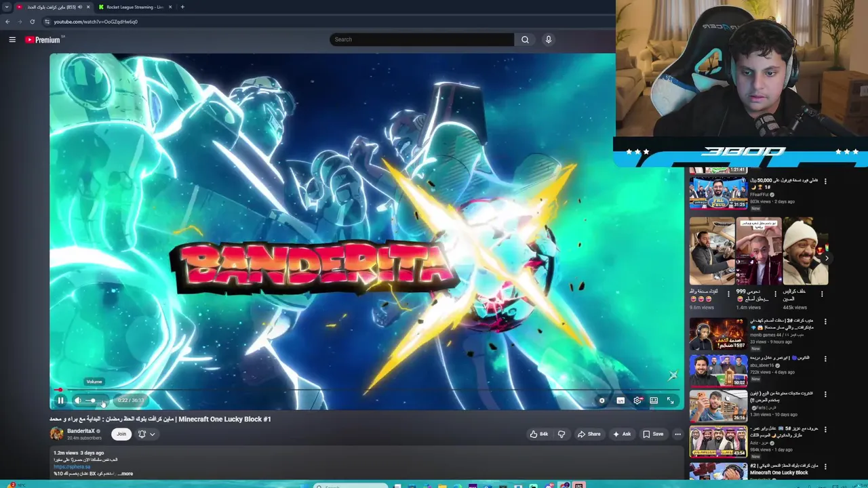Like the video (84k)
868x488 pixels.
pyautogui.click(x=540, y=434)
